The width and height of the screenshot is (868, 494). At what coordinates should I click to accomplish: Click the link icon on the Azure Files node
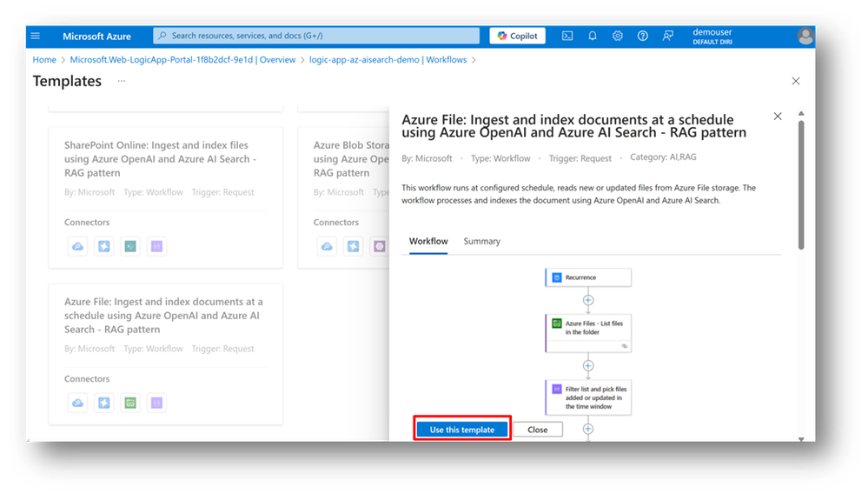[625, 346]
